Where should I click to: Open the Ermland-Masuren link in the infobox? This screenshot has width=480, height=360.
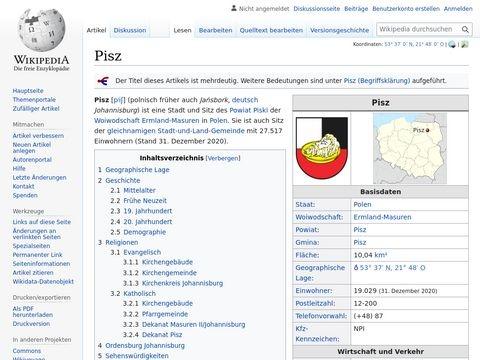click(x=382, y=217)
